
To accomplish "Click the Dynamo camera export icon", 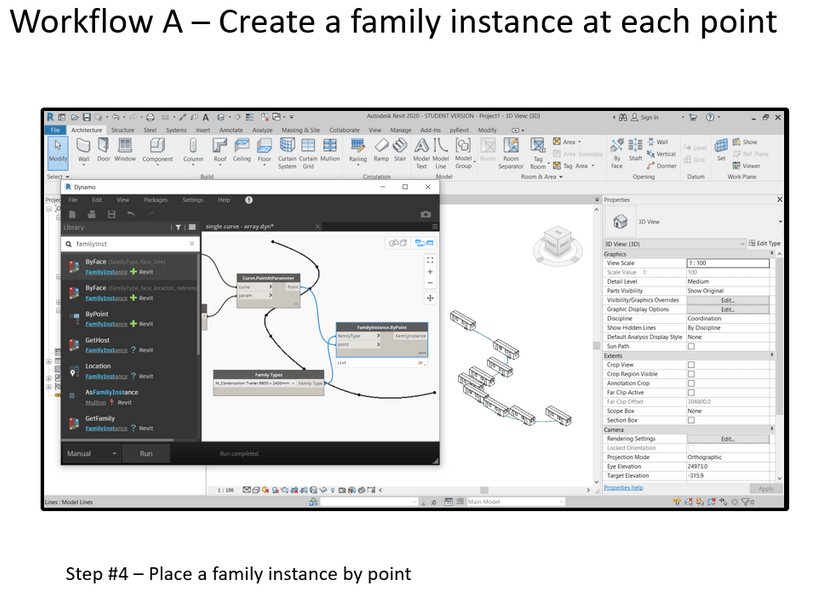I will tap(425, 214).
